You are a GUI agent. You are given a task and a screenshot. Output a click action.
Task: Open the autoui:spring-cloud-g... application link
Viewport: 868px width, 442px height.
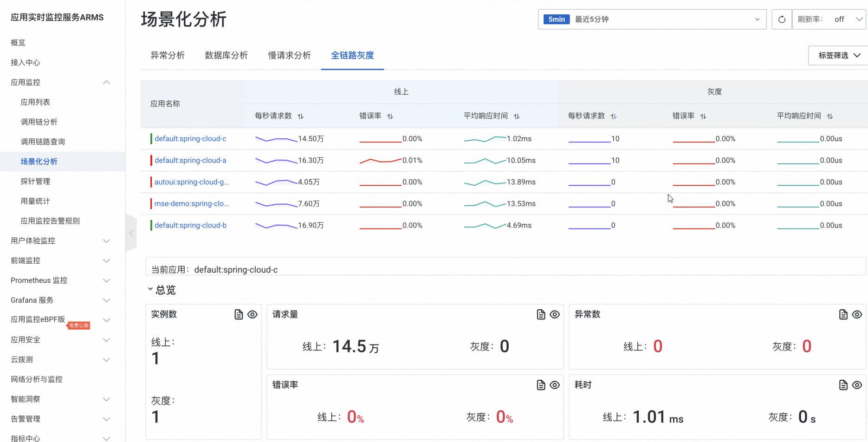[x=191, y=182]
